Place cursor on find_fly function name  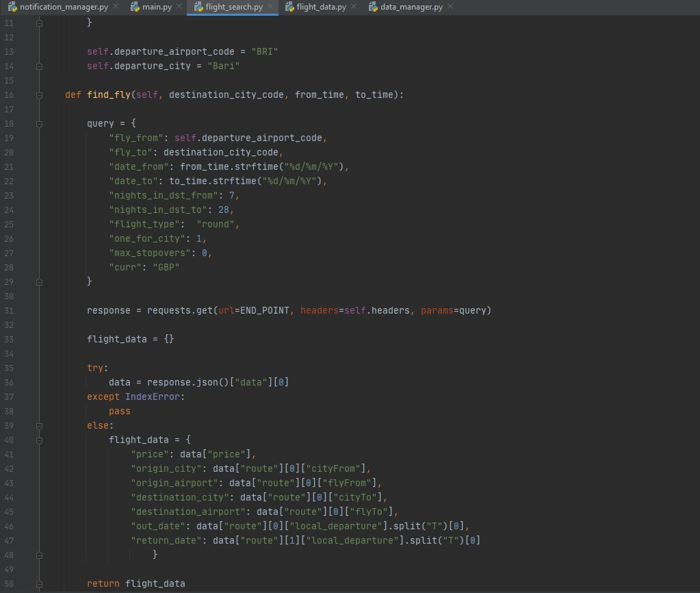coord(109,94)
